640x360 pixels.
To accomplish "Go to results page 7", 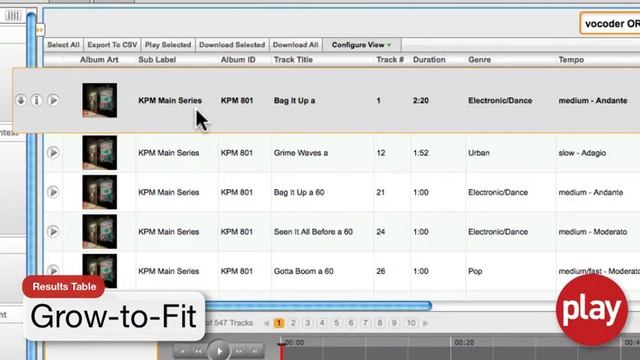I will coord(365,323).
